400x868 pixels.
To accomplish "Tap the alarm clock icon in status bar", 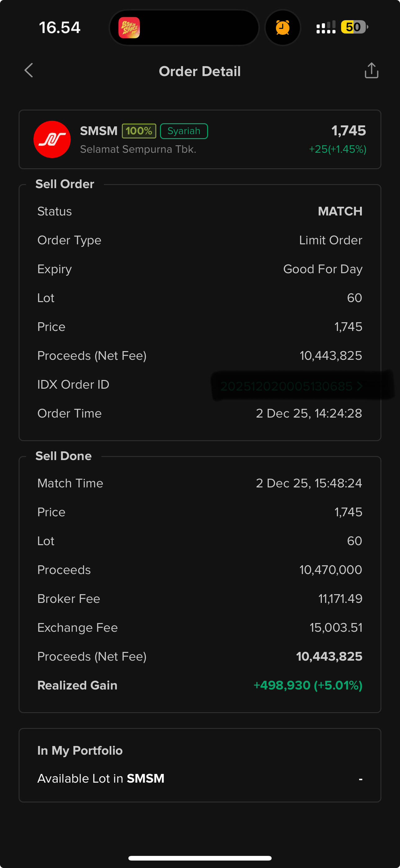I will (x=282, y=28).
